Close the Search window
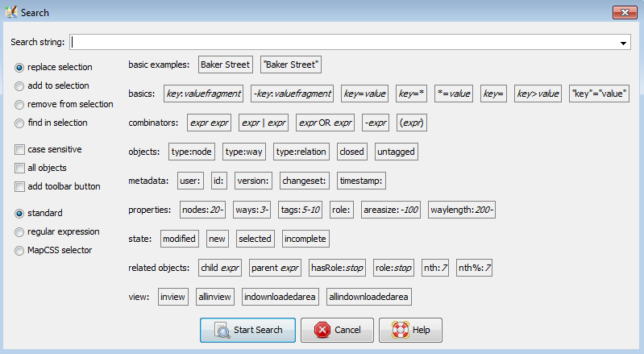644x354 pixels. point(625,12)
